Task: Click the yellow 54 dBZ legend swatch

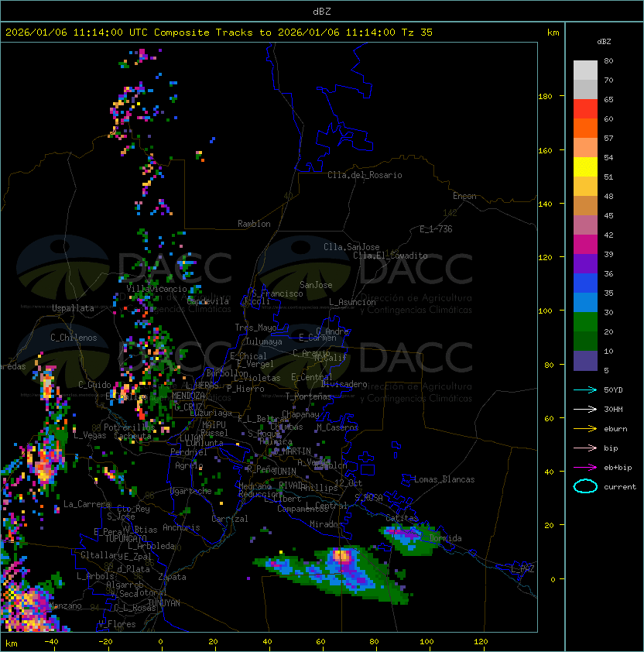Action: 585,166
